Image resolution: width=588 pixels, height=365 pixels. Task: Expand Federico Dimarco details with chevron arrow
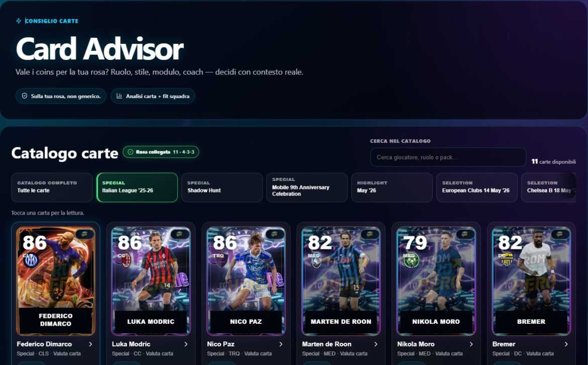(x=91, y=344)
